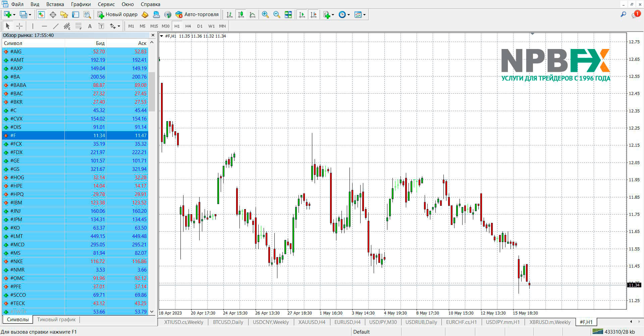
Task: Select the crosshair tool
Action: pyautogui.click(x=19, y=26)
